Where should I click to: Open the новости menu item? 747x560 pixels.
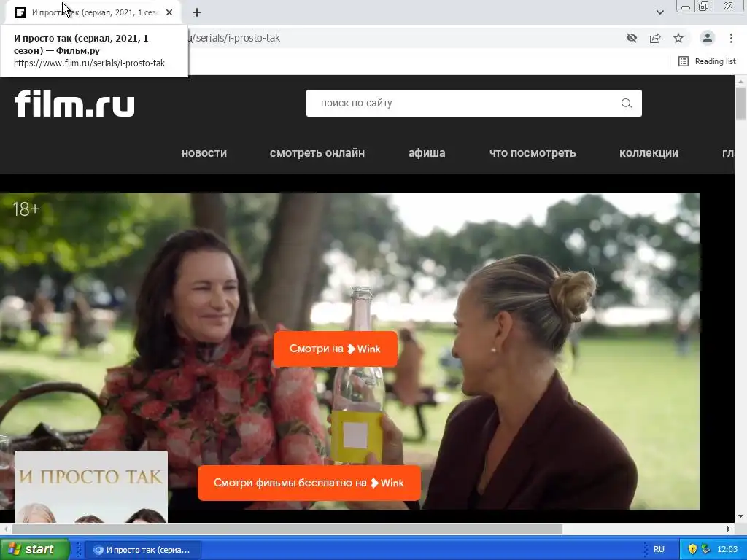[204, 153]
